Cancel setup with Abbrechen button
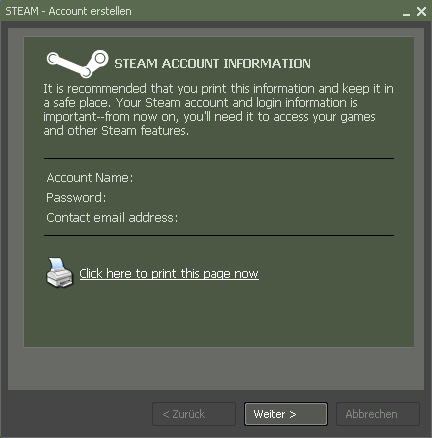This screenshot has height=438, width=432. 378,414
